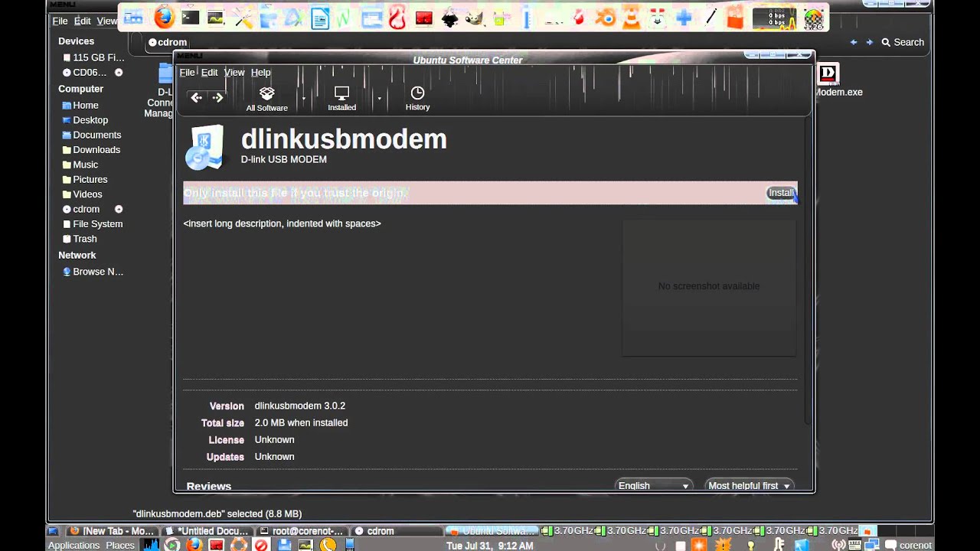Launch Terminal from the top dock
The image size is (980, 551).
190,17
